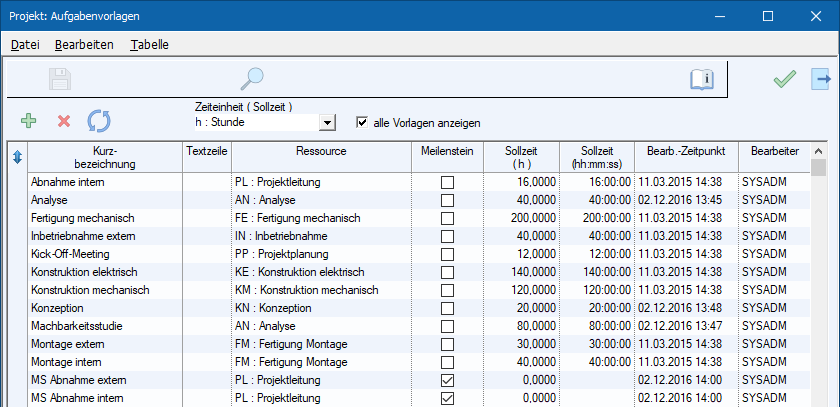Image resolution: width=840 pixels, height=407 pixels.
Task: Click the vertical scrollbar of the table
Action: 818,280
